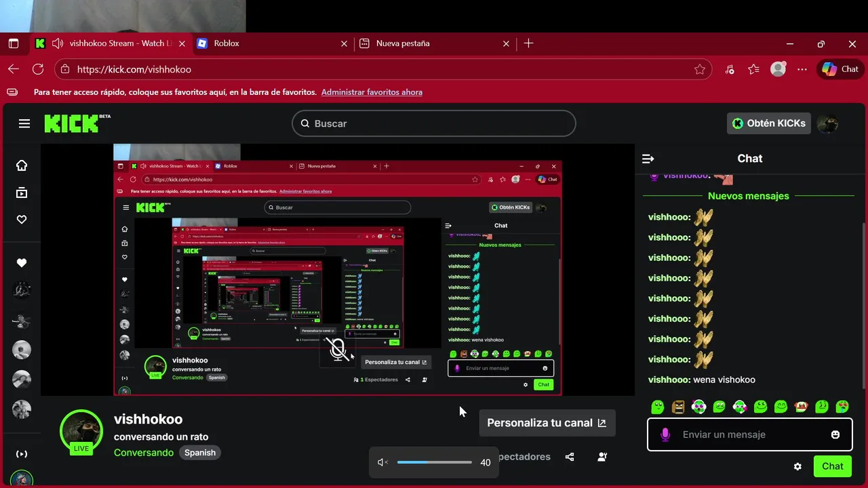
Task: Click the 'Nuevos mensajes' divider label
Action: coord(749,196)
